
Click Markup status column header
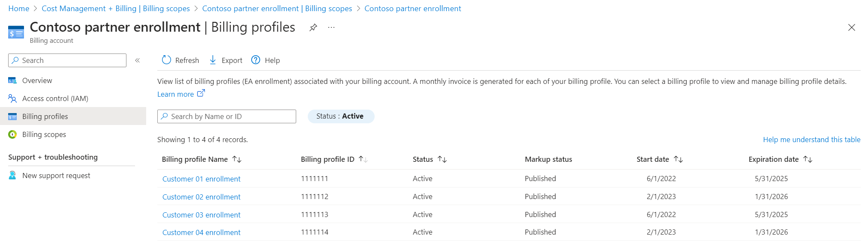(x=548, y=159)
